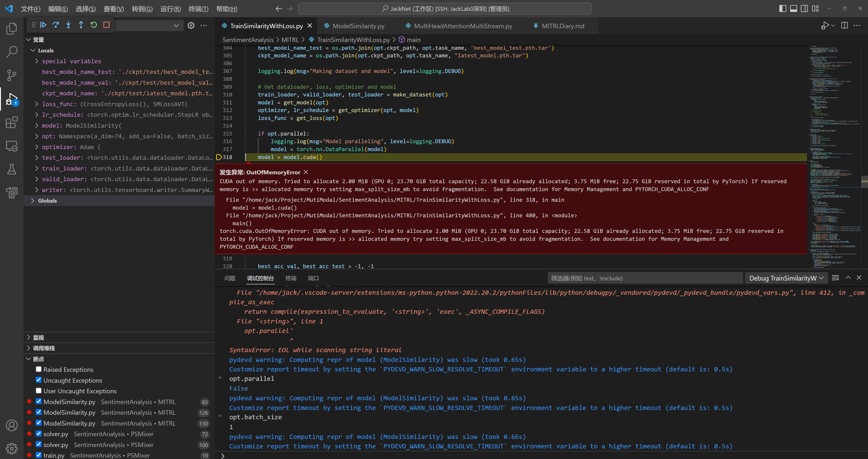Open the Testing beaker icon
The width and height of the screenshot is (868, 459).
tap(12, 169)
